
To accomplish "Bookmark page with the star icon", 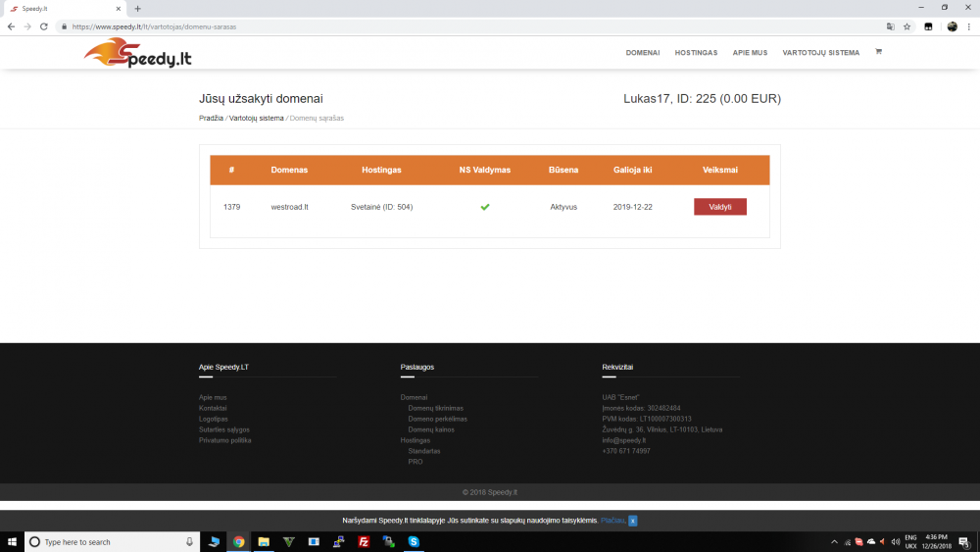I will 906,26.
